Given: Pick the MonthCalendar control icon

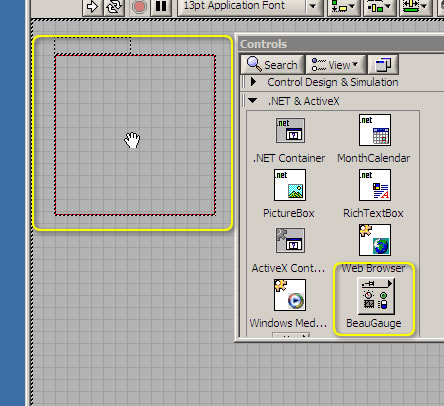Looking at the screenshot, I should [375, 130].
